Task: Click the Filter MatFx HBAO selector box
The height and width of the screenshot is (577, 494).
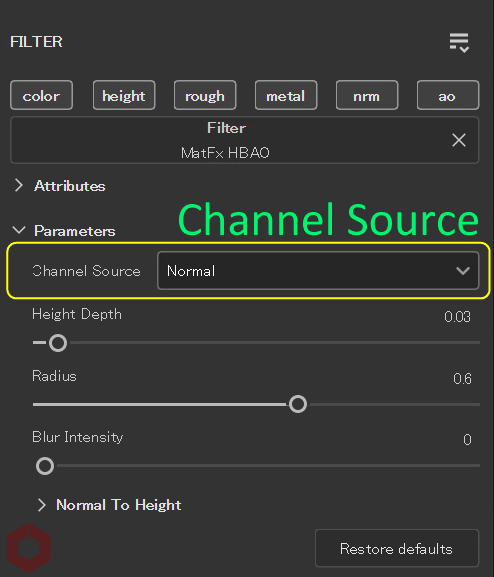Action: point(244,140)
